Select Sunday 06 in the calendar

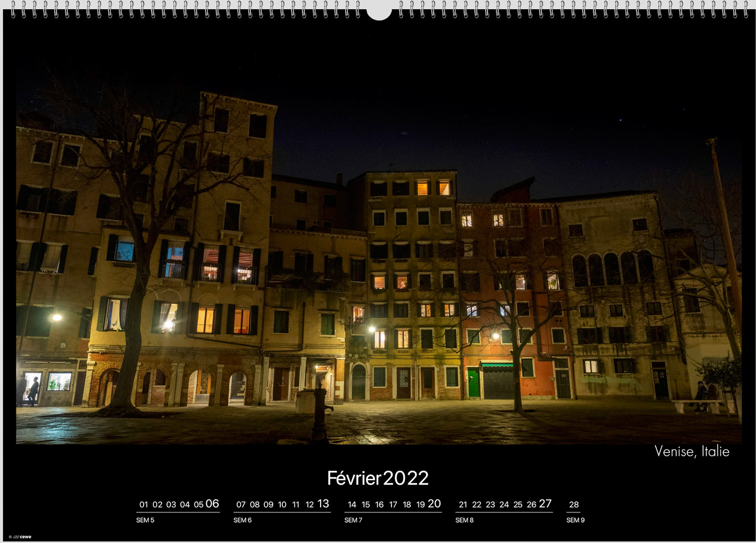212,504
